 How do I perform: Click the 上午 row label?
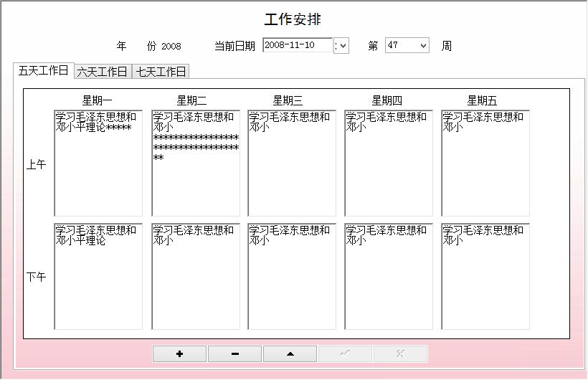(x=37, y=164)
